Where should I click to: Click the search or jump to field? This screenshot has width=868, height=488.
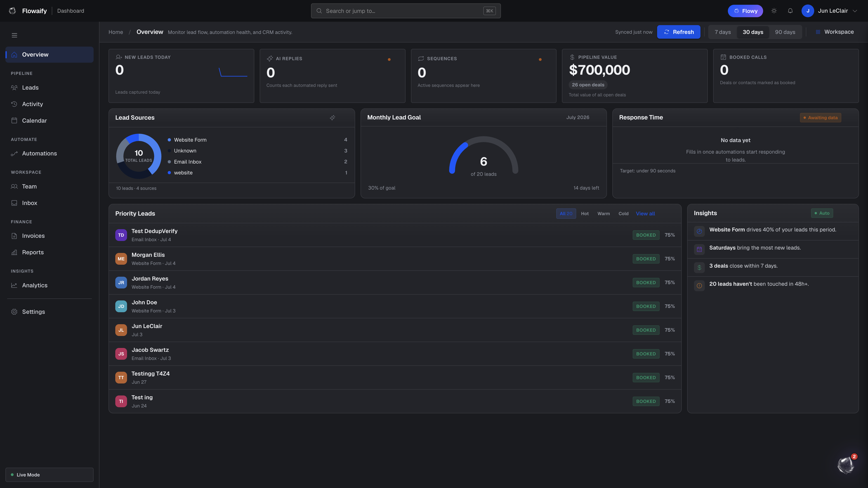click(406, 11)
